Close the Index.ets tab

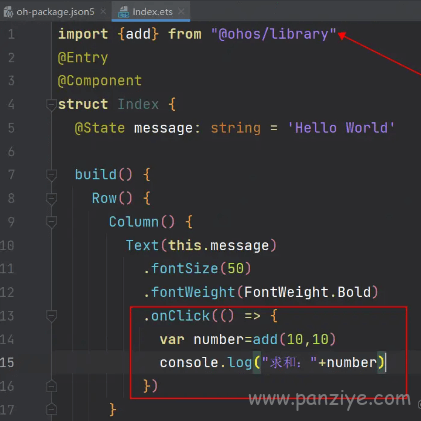[181, 12]
